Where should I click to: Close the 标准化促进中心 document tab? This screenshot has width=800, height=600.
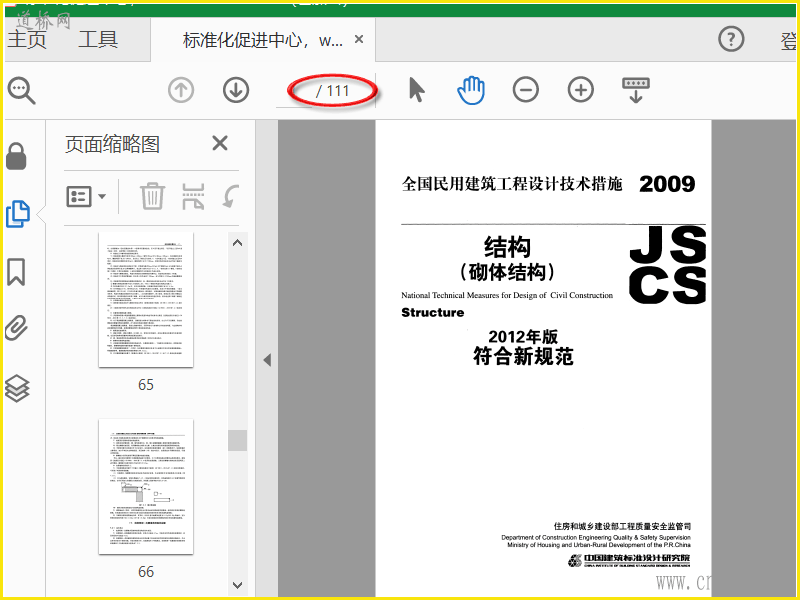359,39
